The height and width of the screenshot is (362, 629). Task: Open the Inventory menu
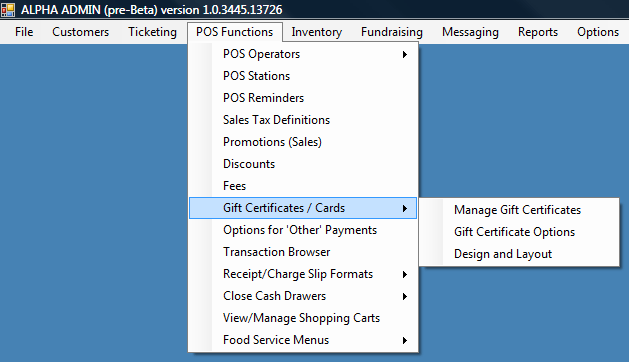coord(317,32)
